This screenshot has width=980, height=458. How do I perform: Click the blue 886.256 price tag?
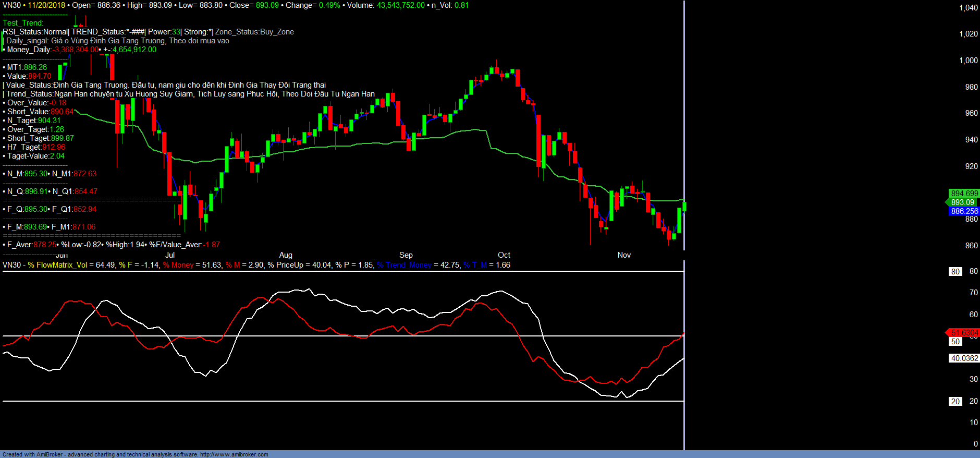[x=964, y=211]
